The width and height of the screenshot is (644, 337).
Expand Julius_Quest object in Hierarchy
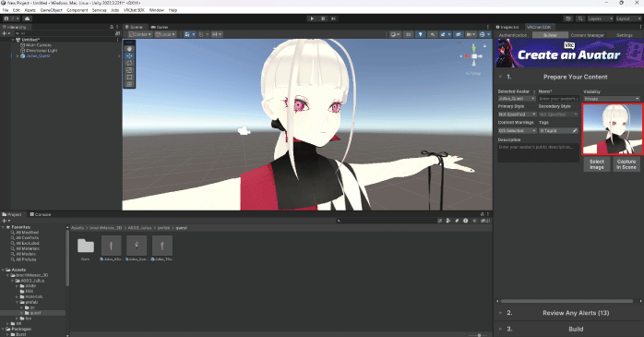[18, 56]
